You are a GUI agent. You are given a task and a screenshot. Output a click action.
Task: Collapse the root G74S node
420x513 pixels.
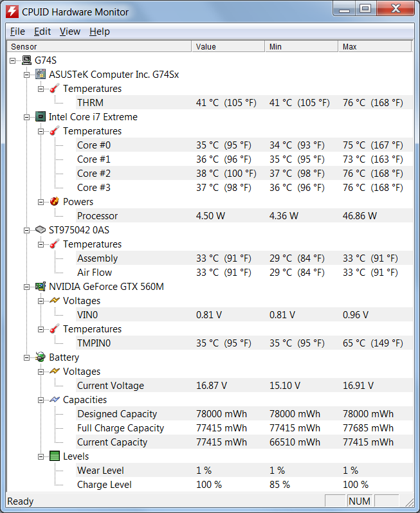13,60
